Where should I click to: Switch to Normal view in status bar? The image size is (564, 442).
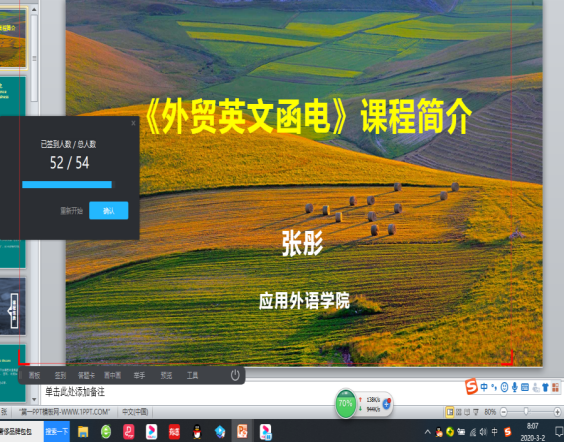pos(450,412)
